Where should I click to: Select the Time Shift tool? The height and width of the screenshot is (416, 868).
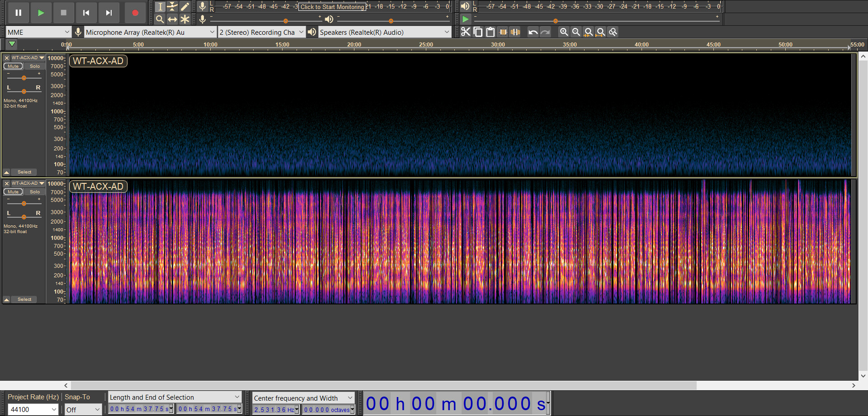click(172, 19)
